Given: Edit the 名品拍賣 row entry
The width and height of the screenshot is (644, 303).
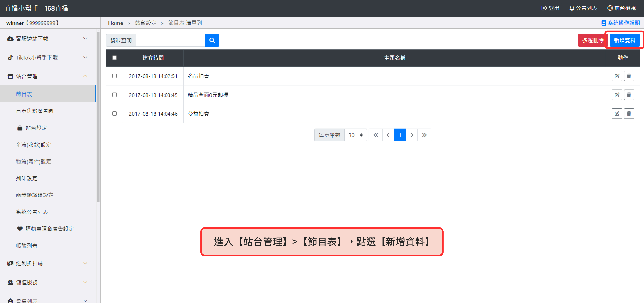Looking at the screenshot, I should pos(617,76).
